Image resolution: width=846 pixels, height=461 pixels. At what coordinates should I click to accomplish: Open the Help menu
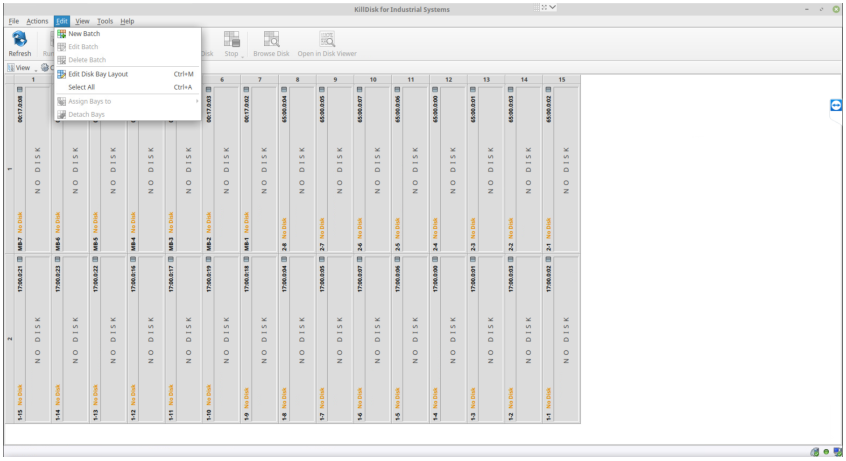127,21
